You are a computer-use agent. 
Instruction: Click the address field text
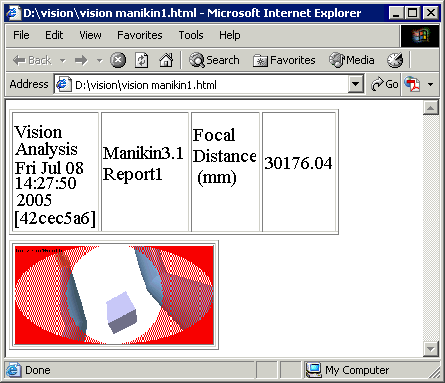146,85
